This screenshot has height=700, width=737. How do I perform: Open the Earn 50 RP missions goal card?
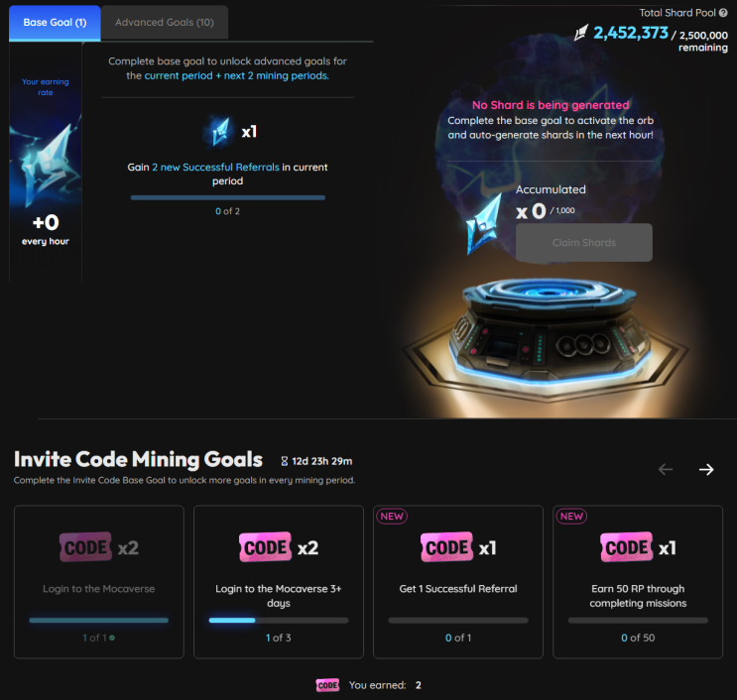tap(638, 582)
